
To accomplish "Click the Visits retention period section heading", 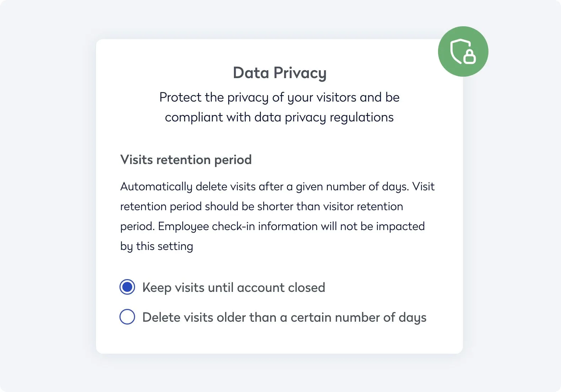I will (x=186, y=160).
